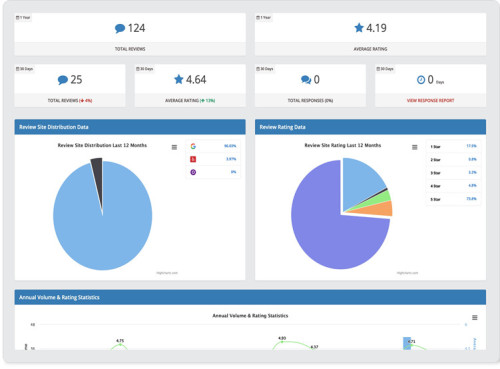500x369 pixels.
Task: Click the 4.71 data point on annual chart
Action: tap(411, 345)
